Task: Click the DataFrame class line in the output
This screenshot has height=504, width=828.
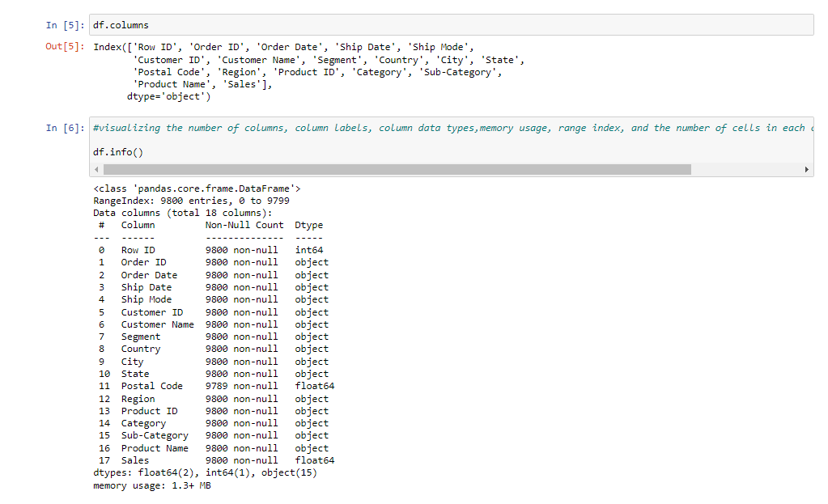Action: (198, 188)
